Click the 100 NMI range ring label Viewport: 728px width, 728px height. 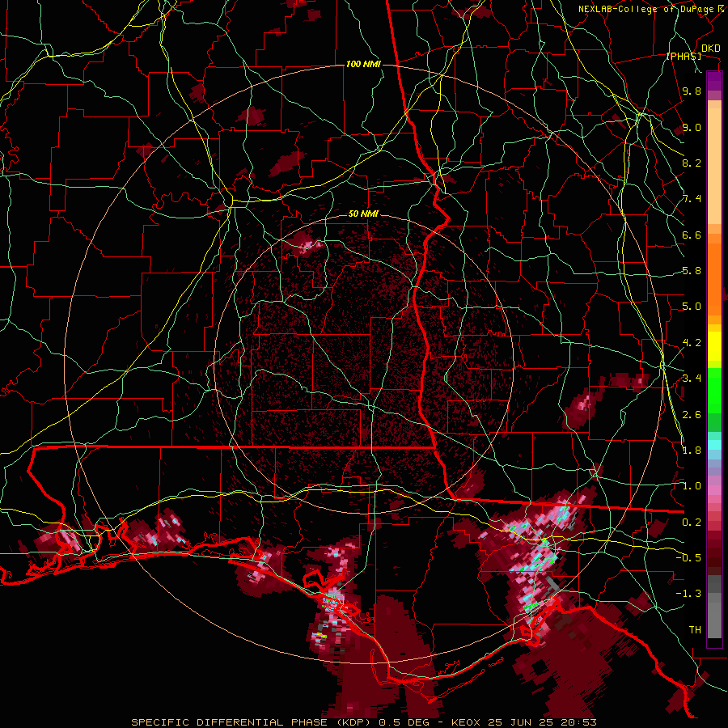363,64
